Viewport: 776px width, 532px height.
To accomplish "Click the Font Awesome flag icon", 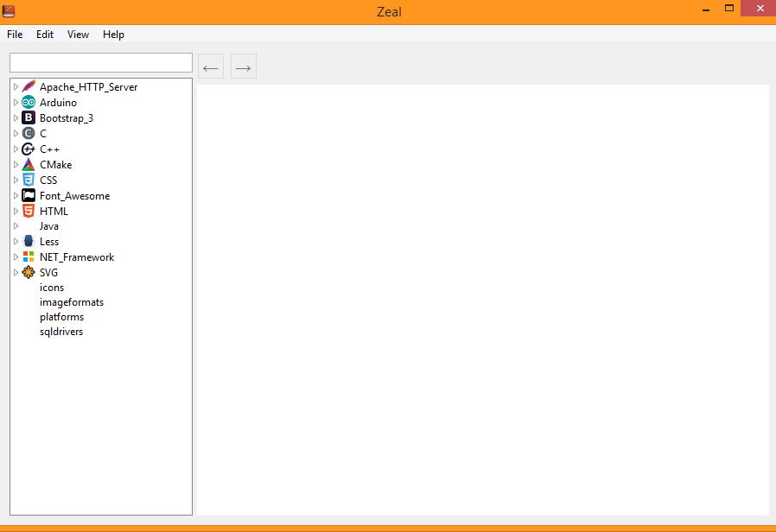I will (29, 195).
